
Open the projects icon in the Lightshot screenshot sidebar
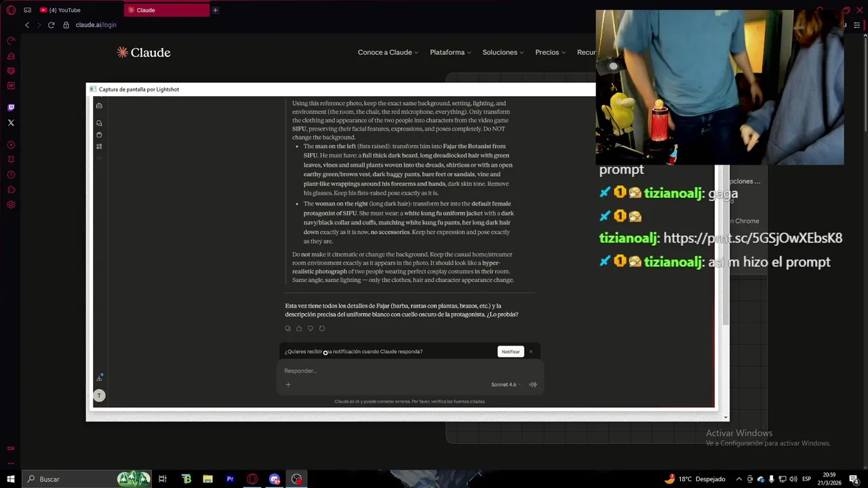[x=99, y=135]
